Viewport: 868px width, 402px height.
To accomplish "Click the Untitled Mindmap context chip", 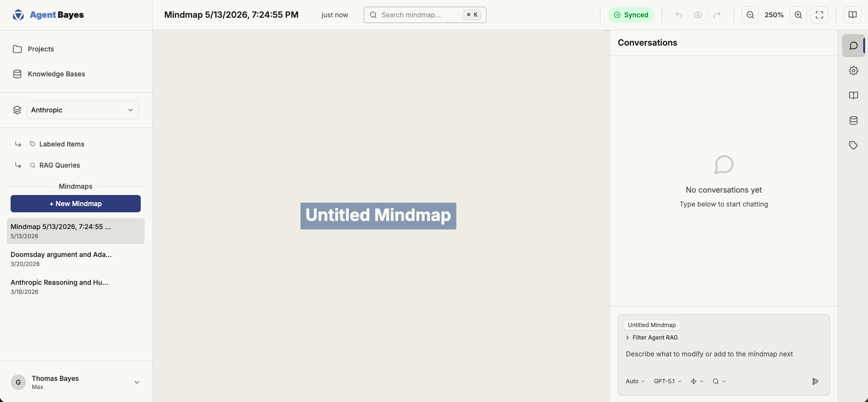I will pyautogui.click(x=652, y=325).
